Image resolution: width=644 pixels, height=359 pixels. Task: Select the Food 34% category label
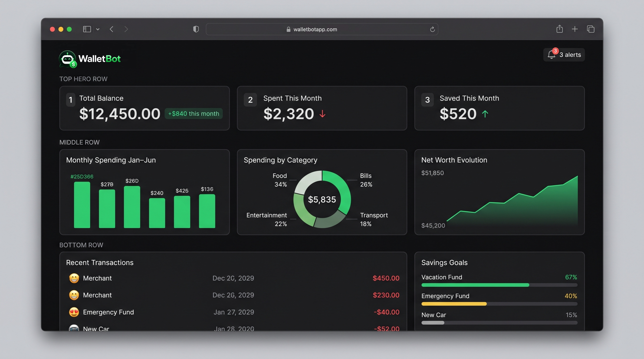click(280, 180)
